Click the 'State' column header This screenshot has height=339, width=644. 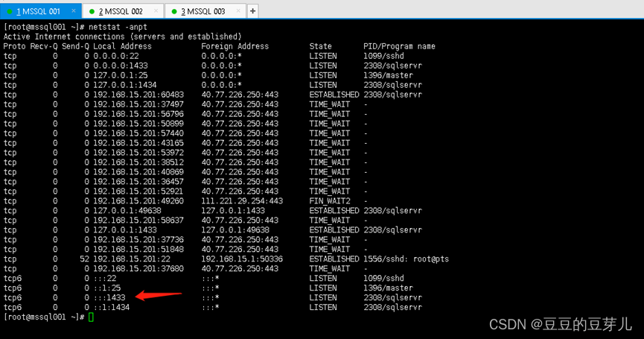coord(320,46)
